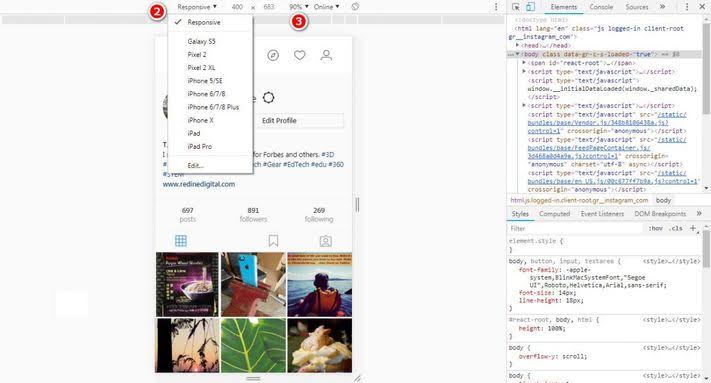
Task: Open the sunset silhouette post thumbnail
Action: [187, 345]
